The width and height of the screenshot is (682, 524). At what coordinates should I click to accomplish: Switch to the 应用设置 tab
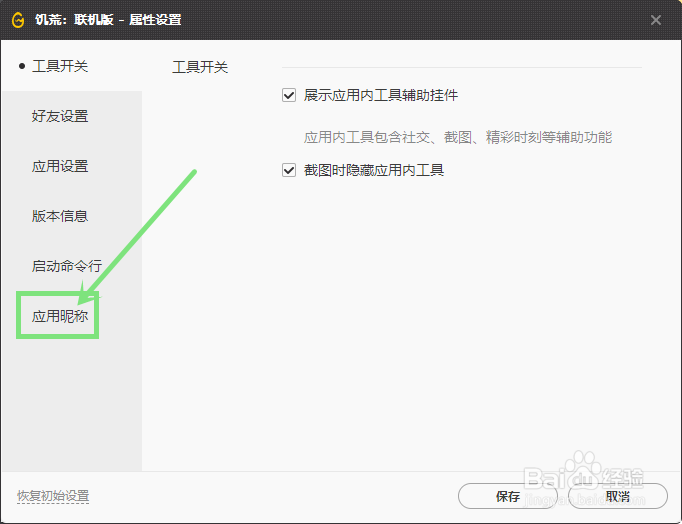[x=60, y=166]
